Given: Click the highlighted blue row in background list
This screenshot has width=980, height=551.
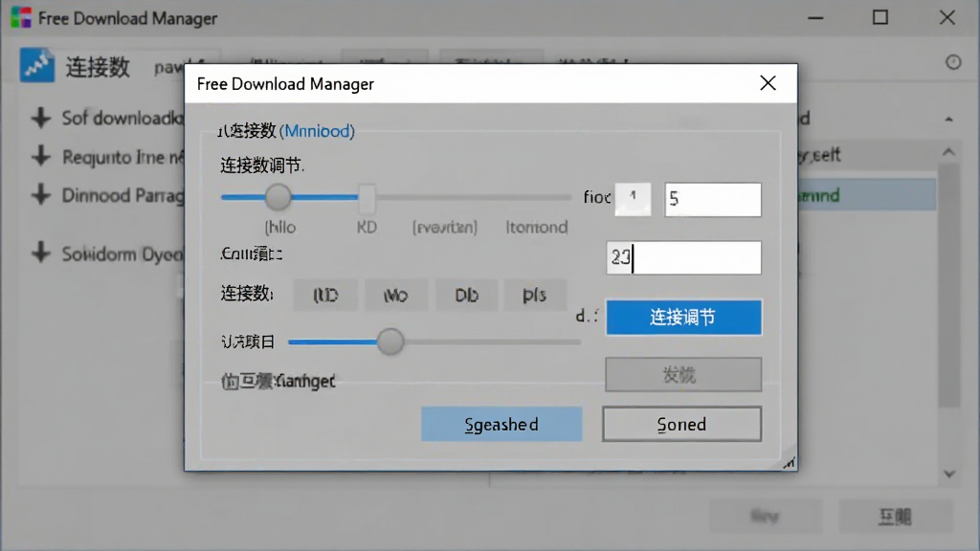Looking at the screenshot, I should pos(867,195).
